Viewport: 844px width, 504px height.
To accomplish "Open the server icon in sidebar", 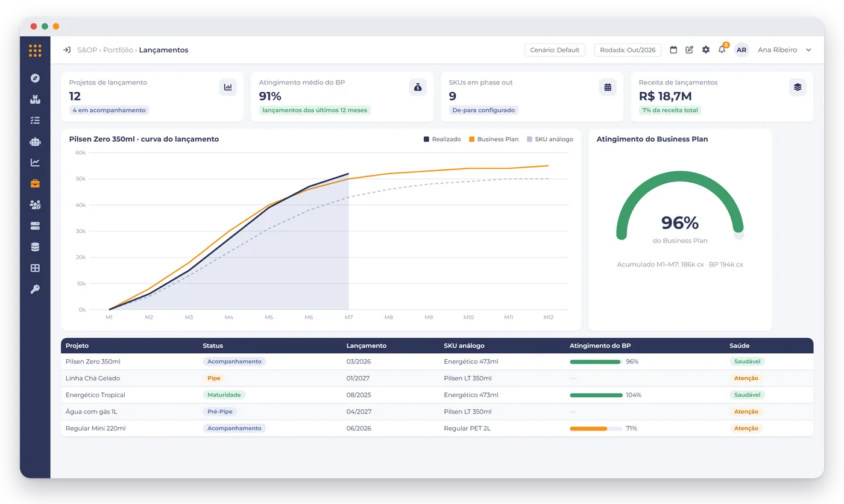I will click(35, 226).
